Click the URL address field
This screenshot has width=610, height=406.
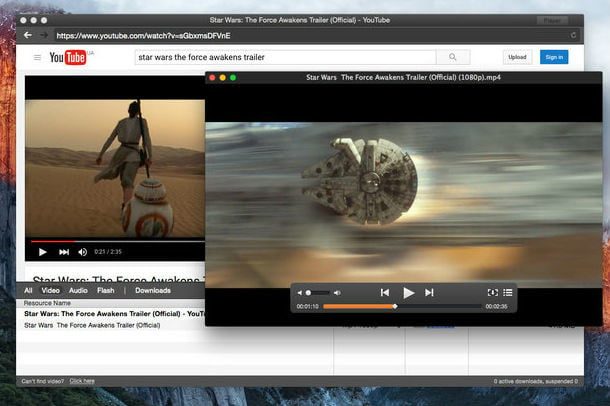309,36
